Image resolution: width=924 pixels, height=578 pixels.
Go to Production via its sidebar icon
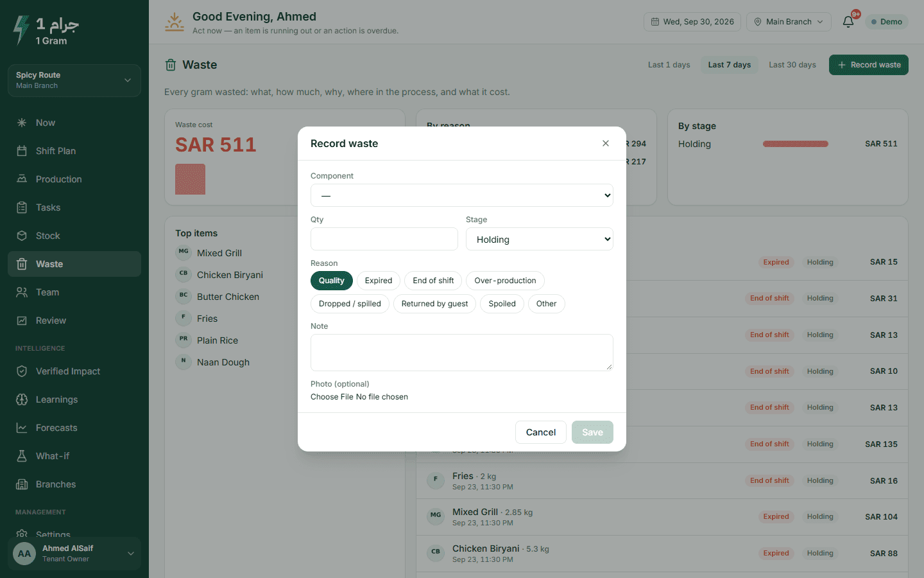tap(22, 179)
